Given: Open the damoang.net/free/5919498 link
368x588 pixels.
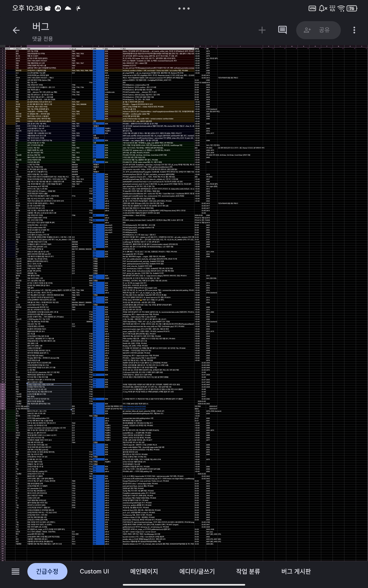Looking at the screenshot, I should pos(134,406).
